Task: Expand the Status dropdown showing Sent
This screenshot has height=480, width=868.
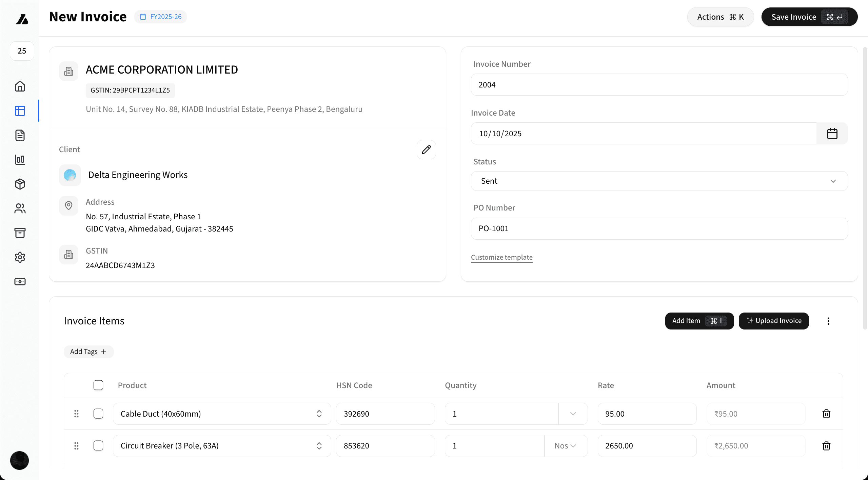Action: pyautogui.click(x=659, y=181)
